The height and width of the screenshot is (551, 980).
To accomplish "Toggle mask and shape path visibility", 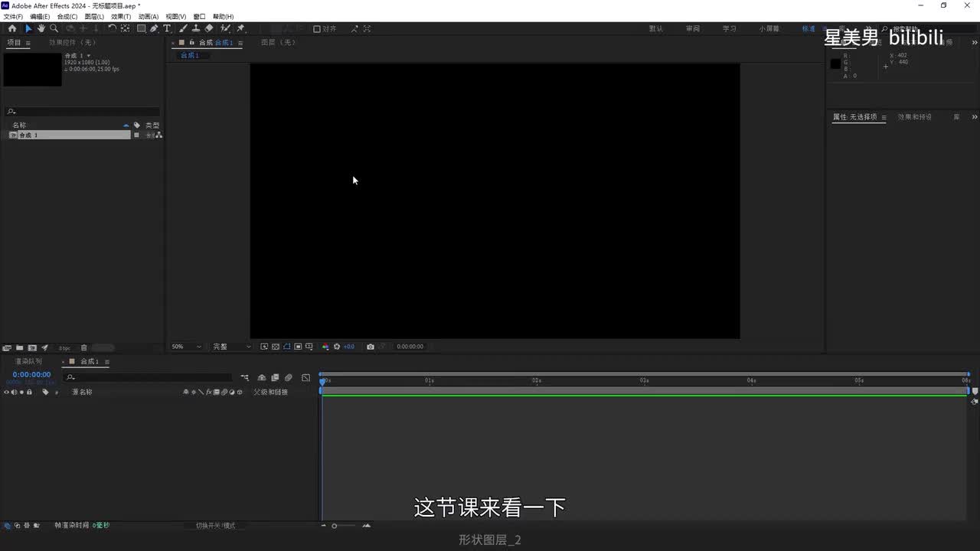I will [287, 347].
